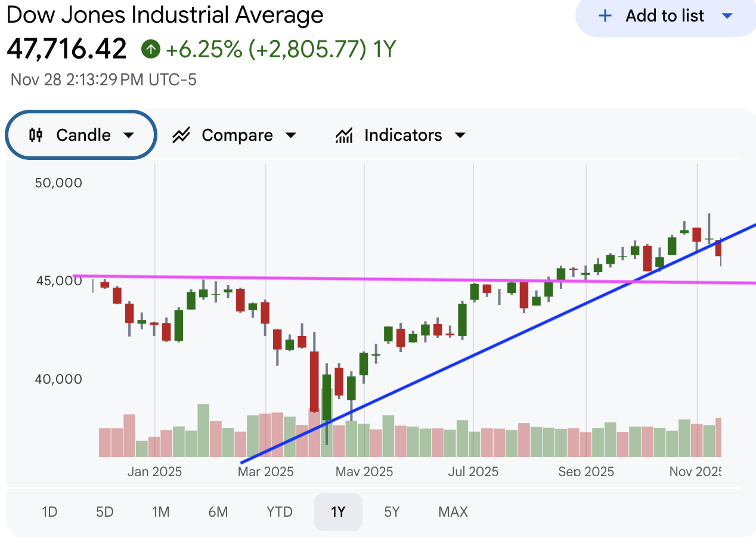
Task: Switch to the 1D time range
Action: click(49, 512)
